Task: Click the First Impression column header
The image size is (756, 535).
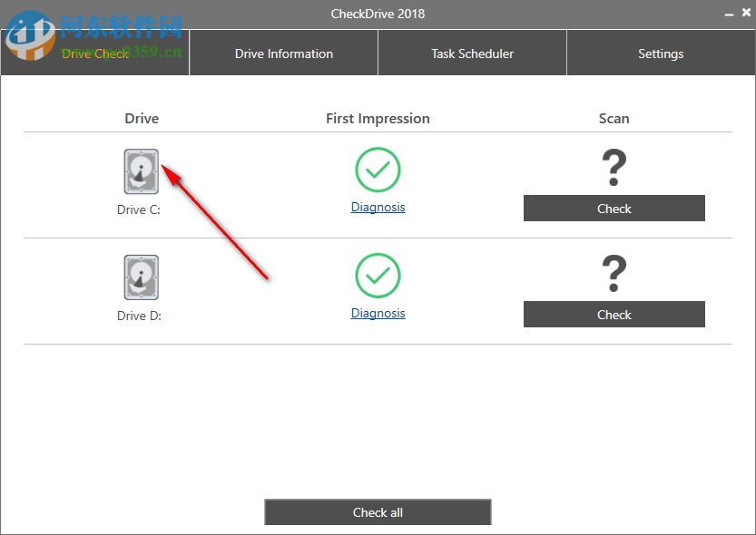Action: pos(378,118)
